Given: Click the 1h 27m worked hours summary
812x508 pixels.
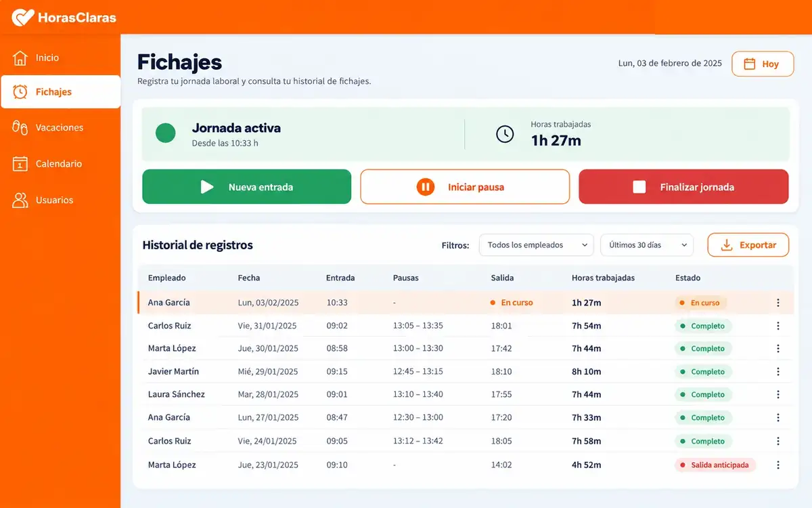Looking at the screenshot, I should pos(556,141).
